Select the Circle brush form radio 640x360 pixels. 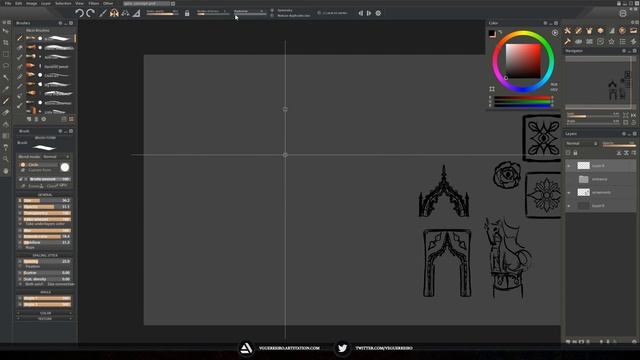pos(23,164)
